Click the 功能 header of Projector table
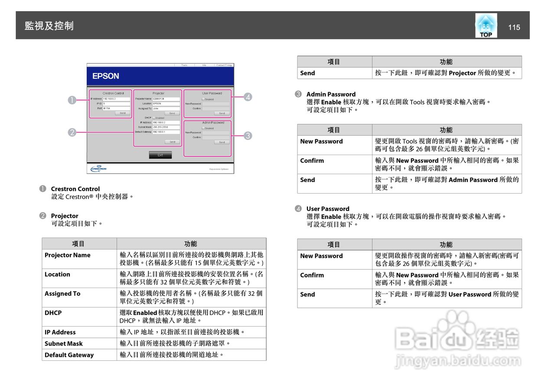Screen dimensions: 555x392 [x=191, y=244]
